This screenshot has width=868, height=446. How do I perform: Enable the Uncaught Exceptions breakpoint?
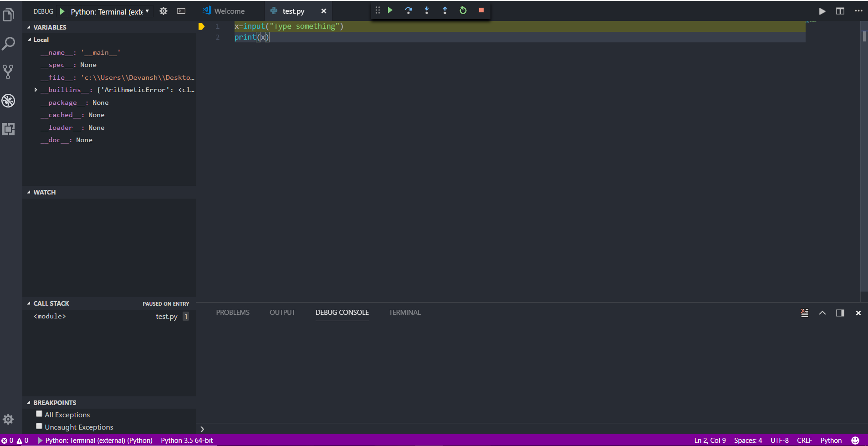tap(39, 425)
